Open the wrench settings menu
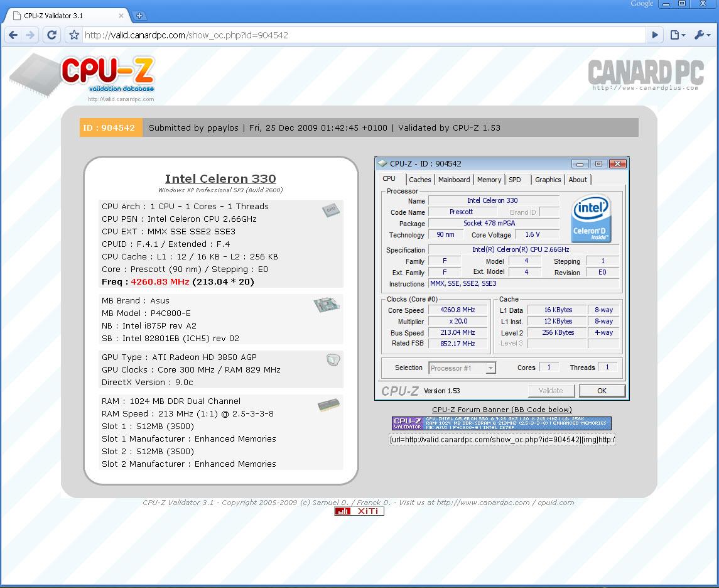This screenshot has height=588, width=719. [x=702, y=35]
